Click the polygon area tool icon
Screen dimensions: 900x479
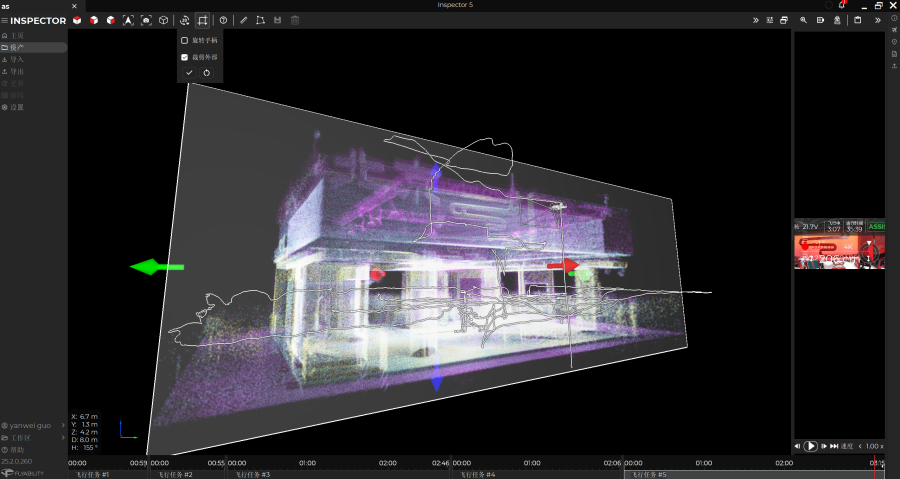click(261, 20)
